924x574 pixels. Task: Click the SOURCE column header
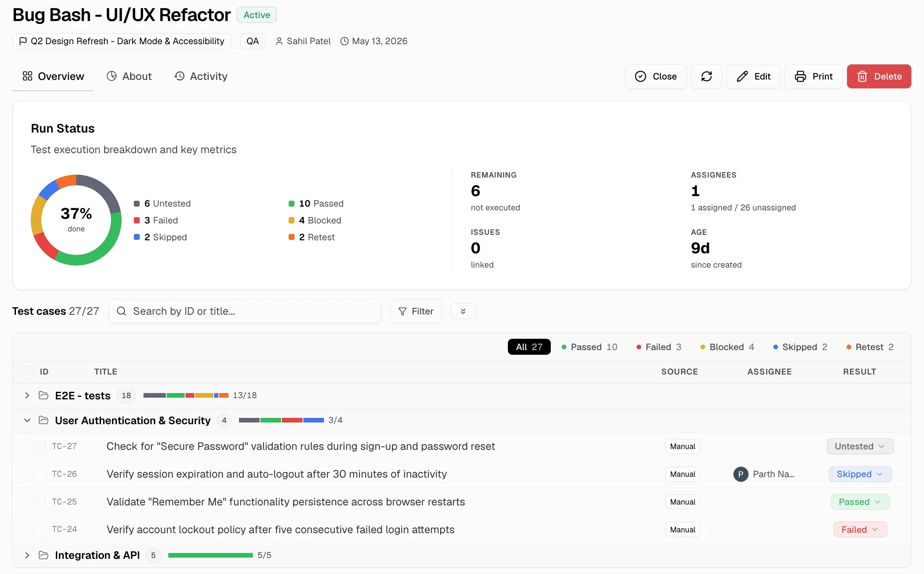pyautogui.click(x=679, y=372)
